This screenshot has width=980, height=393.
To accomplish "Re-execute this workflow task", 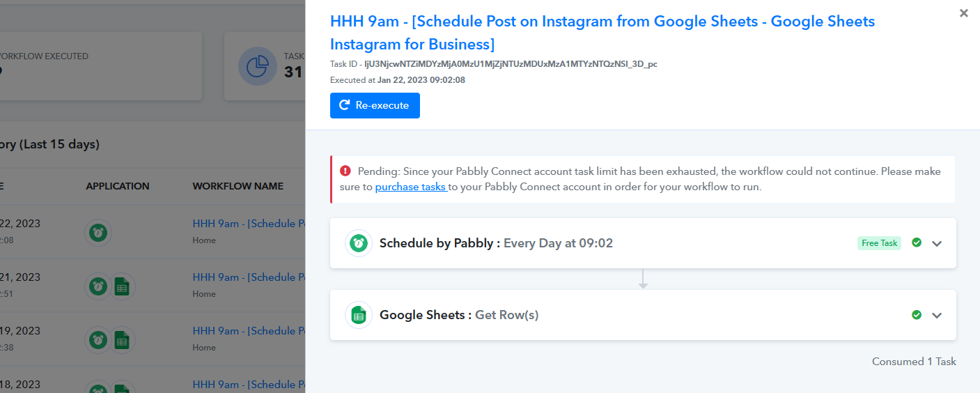I will [375, 105].
